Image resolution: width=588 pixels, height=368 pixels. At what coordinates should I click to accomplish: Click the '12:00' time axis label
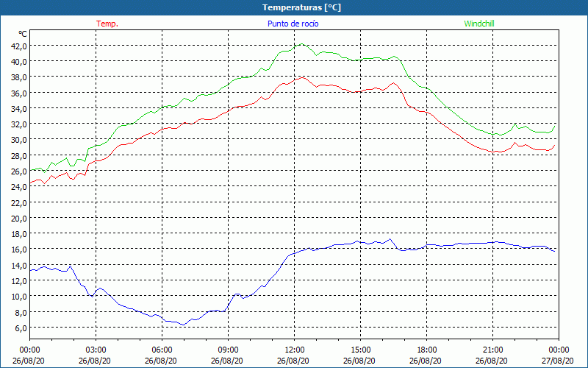point(295,350)
